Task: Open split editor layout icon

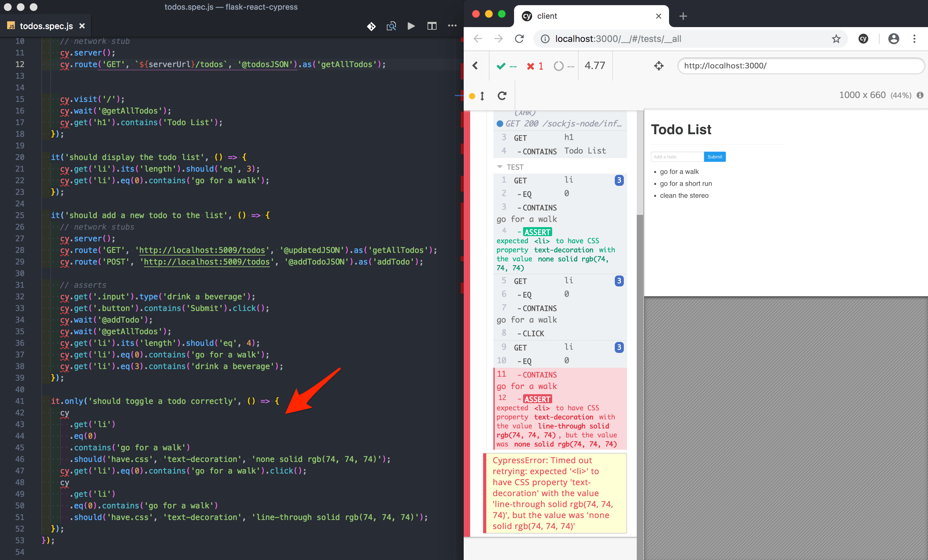Action: coord(432,26)
